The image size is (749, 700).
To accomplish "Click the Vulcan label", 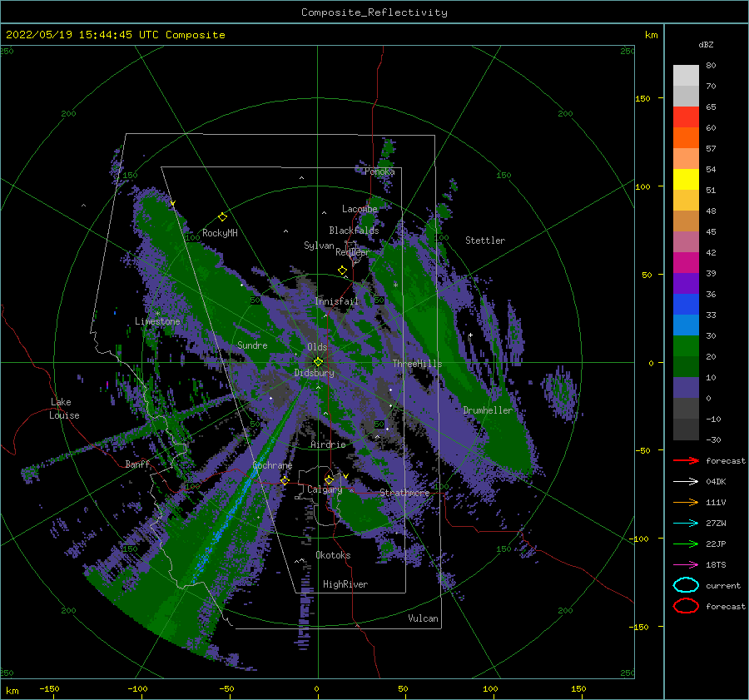I will click(x=423, y=618).
